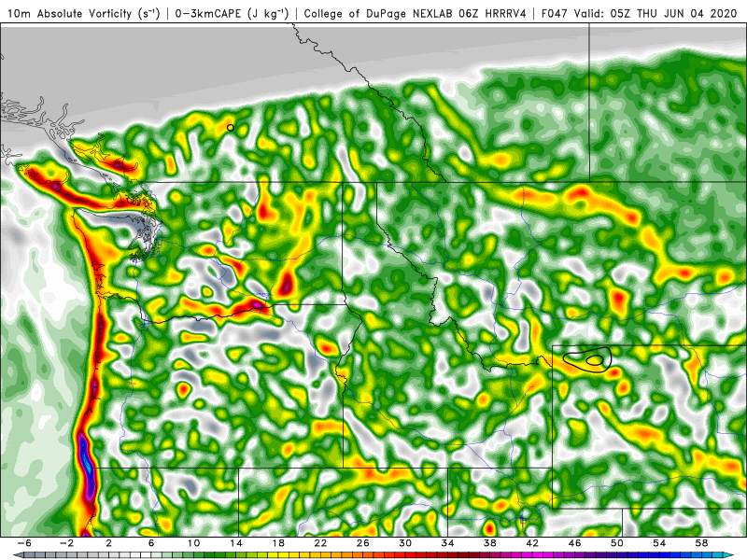
Task: Click the "58" color scale label
Action: (x=702, y=543)
